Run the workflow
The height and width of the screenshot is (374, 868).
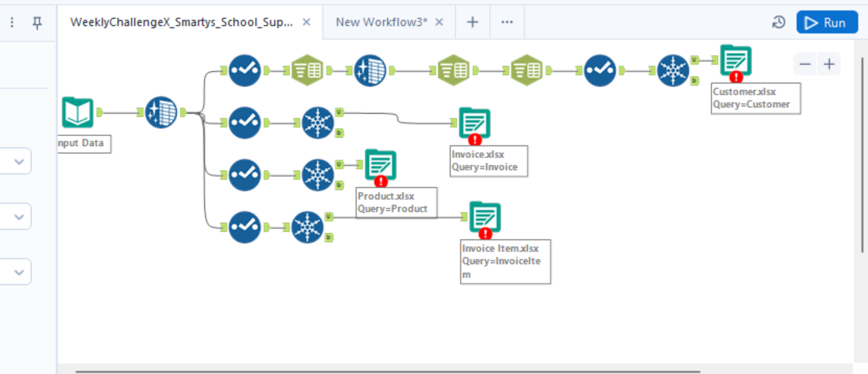(x=827, y=22)
